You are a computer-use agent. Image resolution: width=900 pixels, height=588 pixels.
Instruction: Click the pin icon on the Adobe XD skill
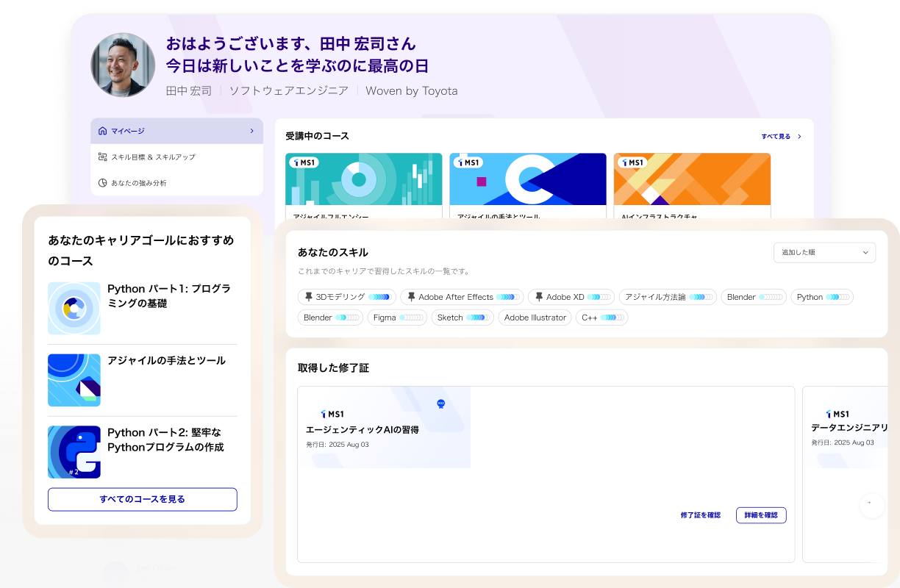pyautogui.click(x=539, y=297)
